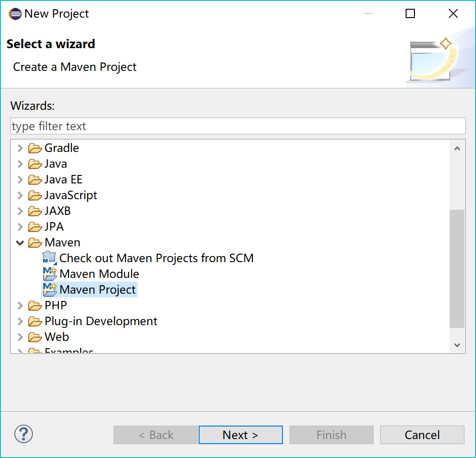Select the Maven label
The width and height of the screenshot is (476, 458).
62,243
